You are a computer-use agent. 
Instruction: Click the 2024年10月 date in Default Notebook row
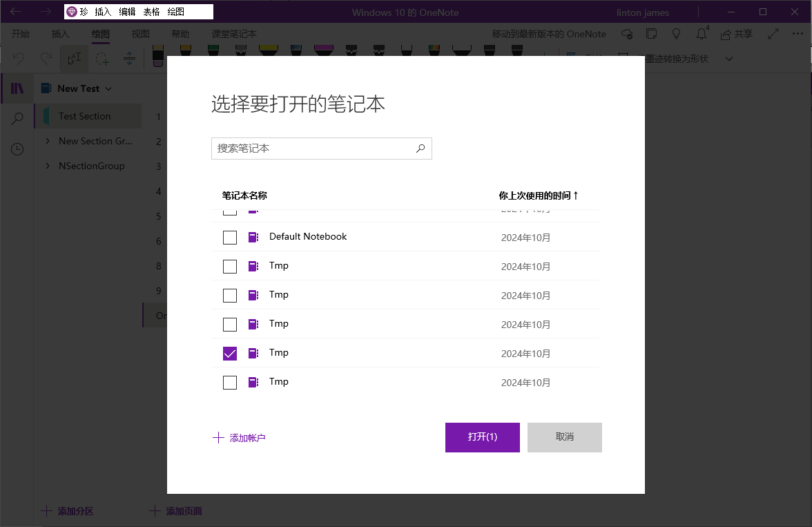pos(525,238)
